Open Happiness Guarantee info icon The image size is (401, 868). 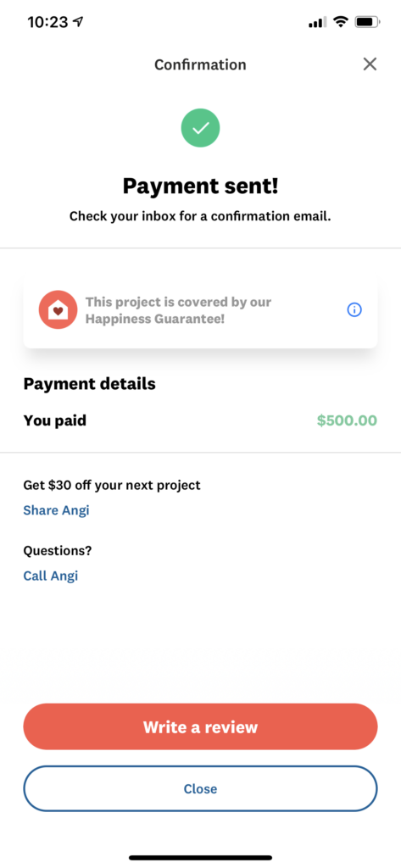pos(354,310)
